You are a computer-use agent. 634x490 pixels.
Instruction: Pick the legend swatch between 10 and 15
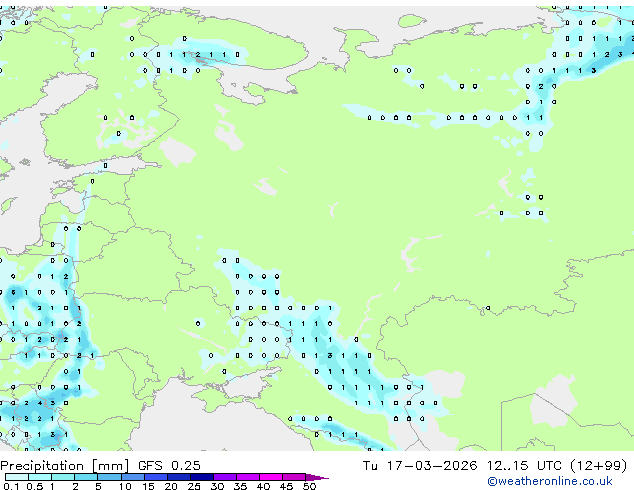pyautogui.click(x=133, y=477)
